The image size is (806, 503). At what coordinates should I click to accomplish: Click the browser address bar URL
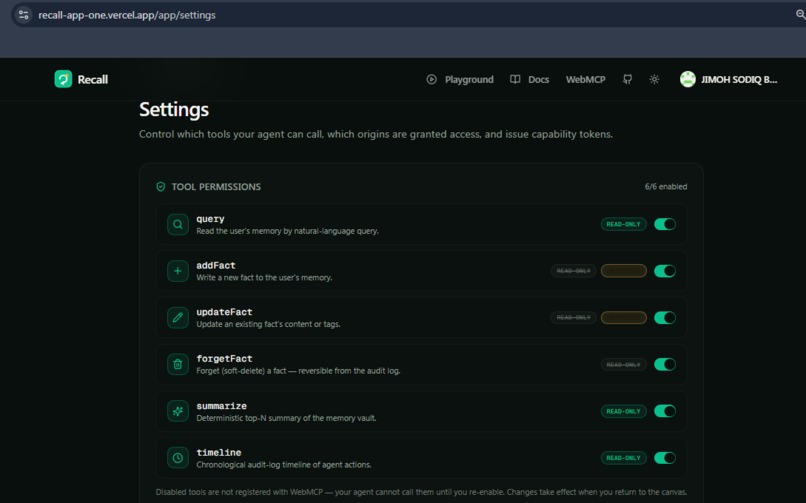pos(127,15)
